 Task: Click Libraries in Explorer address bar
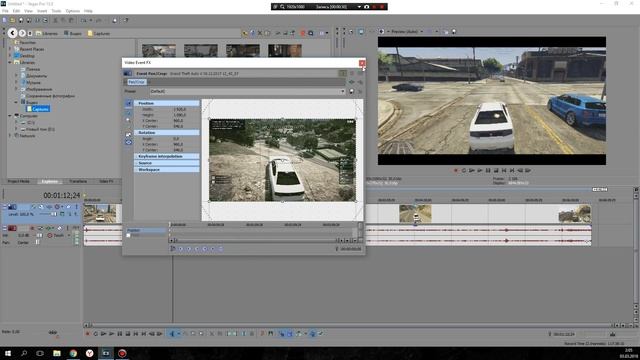50,33
